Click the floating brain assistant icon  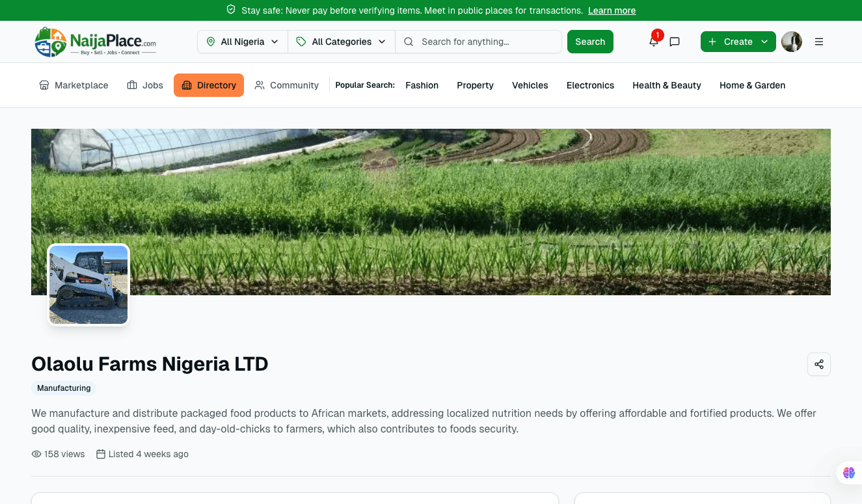coord(848,473)
